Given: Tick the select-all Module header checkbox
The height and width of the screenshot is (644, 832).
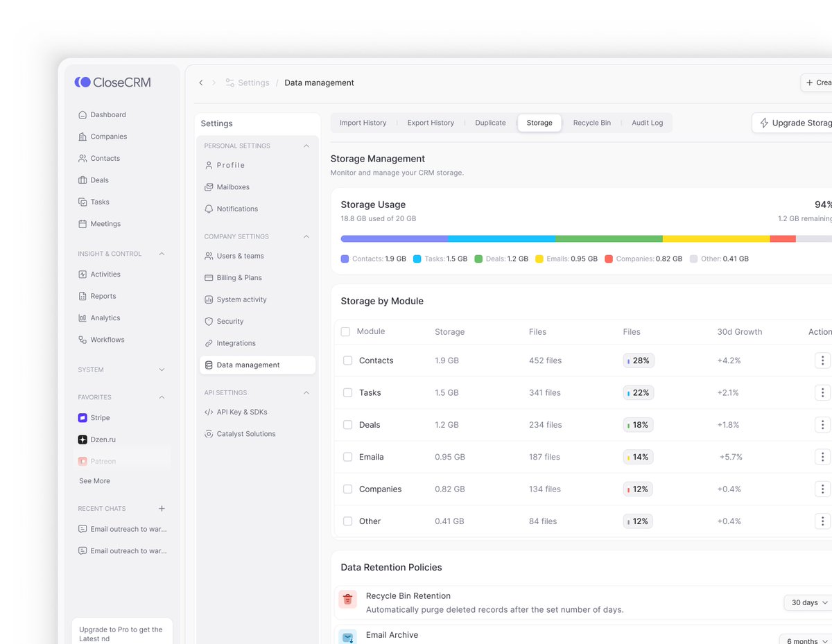Looking at the screenshot, I should tap(345, 331).
